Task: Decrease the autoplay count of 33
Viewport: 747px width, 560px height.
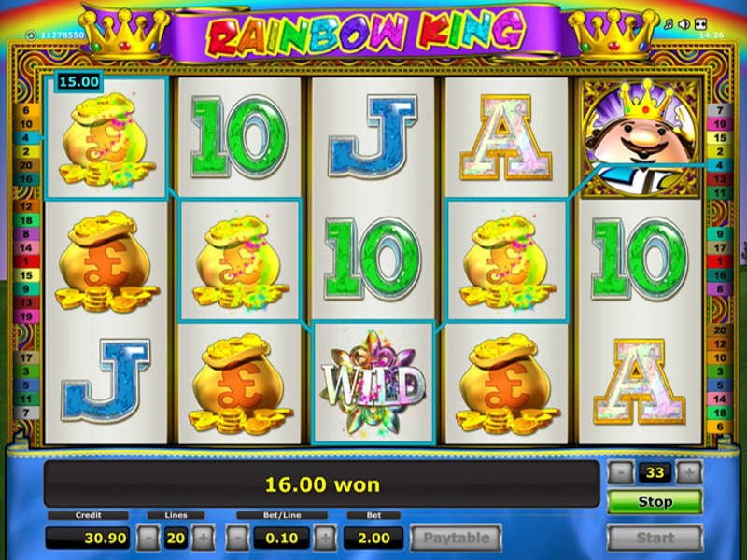Action: tap(621, 472)
